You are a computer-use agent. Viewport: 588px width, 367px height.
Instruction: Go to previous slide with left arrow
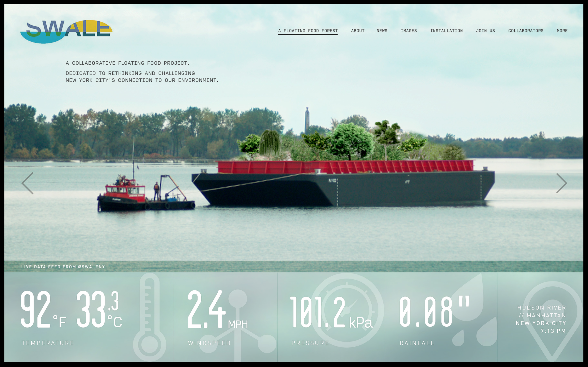click(28, 183)
